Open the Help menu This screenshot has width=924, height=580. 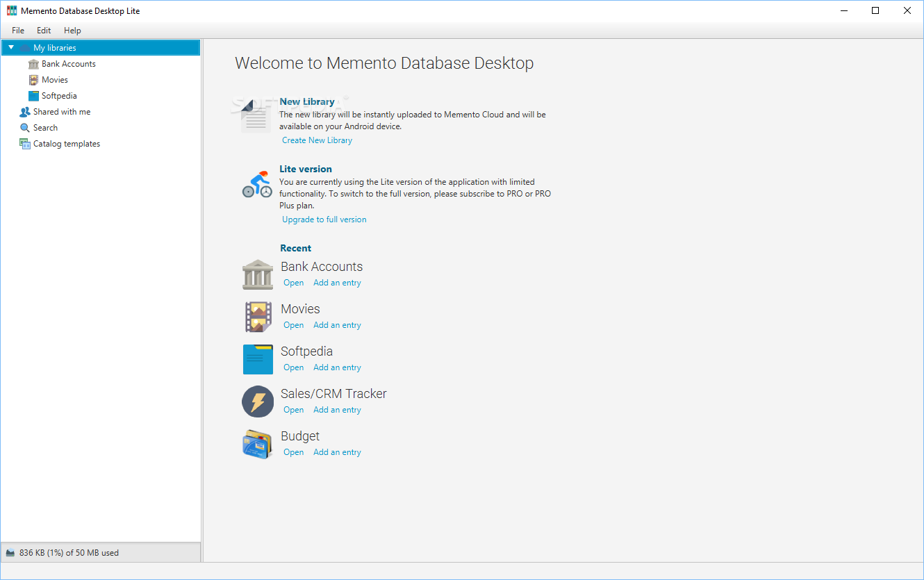(x=72, y=31)
